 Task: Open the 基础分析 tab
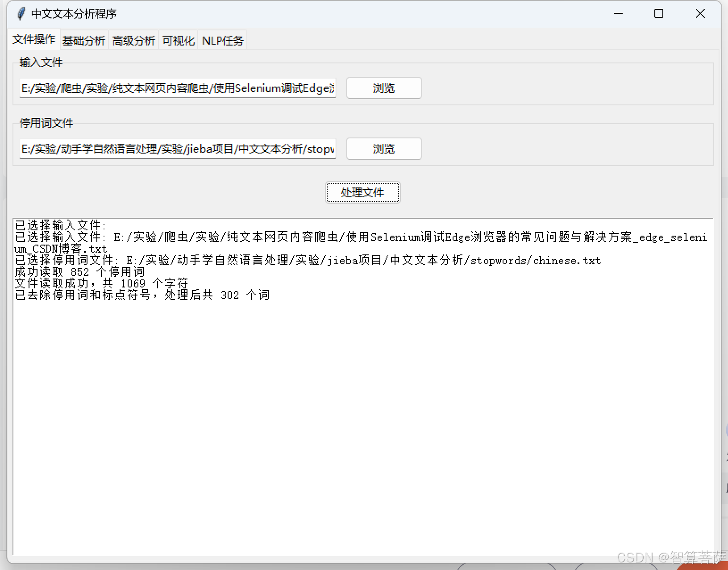point(84,41)
